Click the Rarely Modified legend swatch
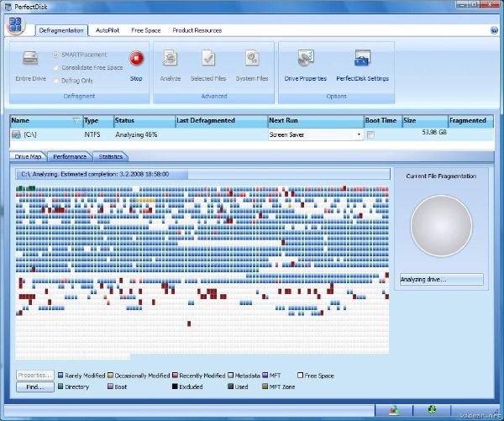504x421 pixels. coord(60,375)
